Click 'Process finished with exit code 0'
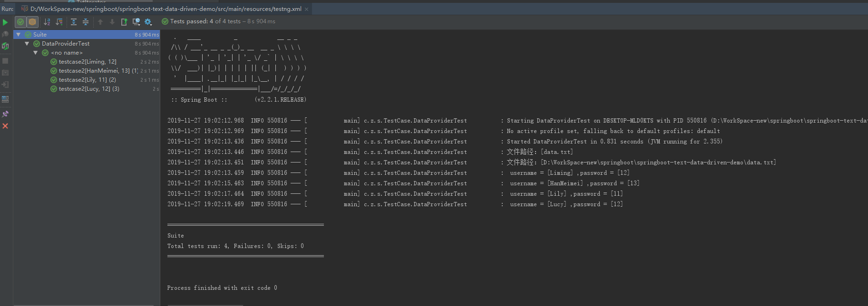868x306 pixels. pos(222,288)
